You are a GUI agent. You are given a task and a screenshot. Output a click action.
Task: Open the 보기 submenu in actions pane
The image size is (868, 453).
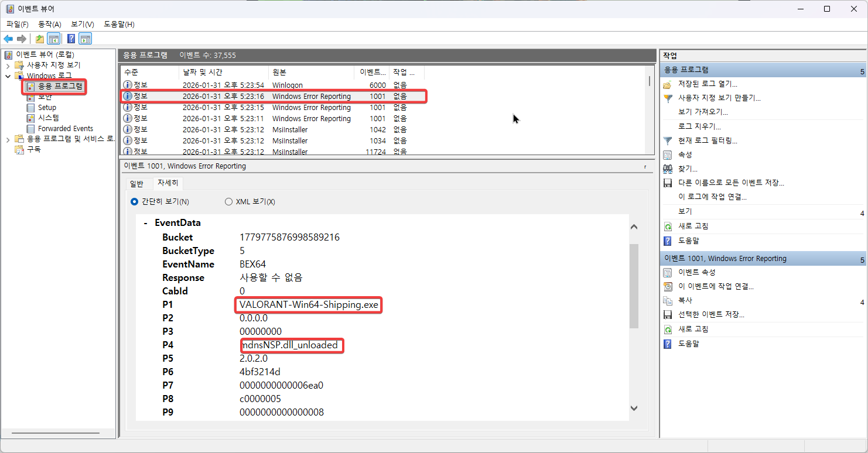pyautogui.click(x=685, y=211)
